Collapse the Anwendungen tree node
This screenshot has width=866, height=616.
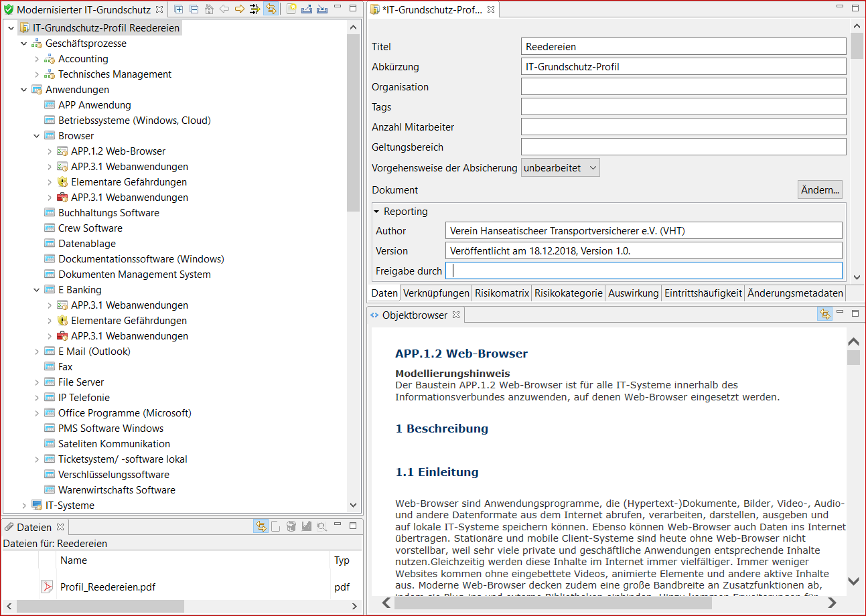tap(24, 90)
